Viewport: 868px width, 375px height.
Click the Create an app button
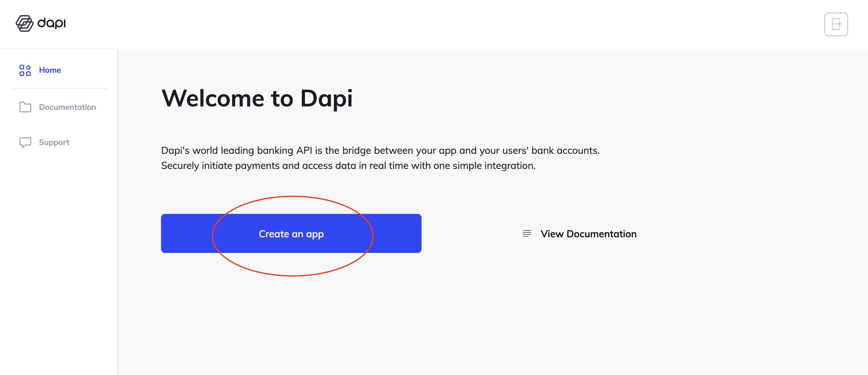[291, 234]
